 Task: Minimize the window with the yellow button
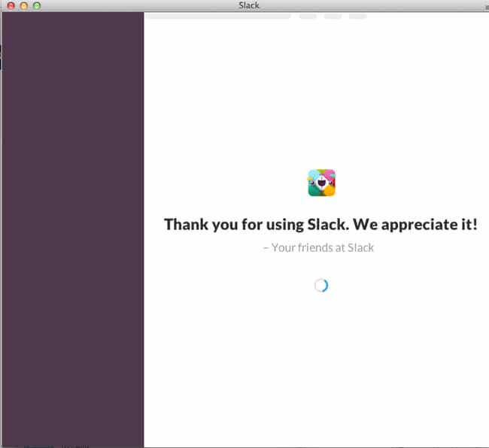(24, 5)
